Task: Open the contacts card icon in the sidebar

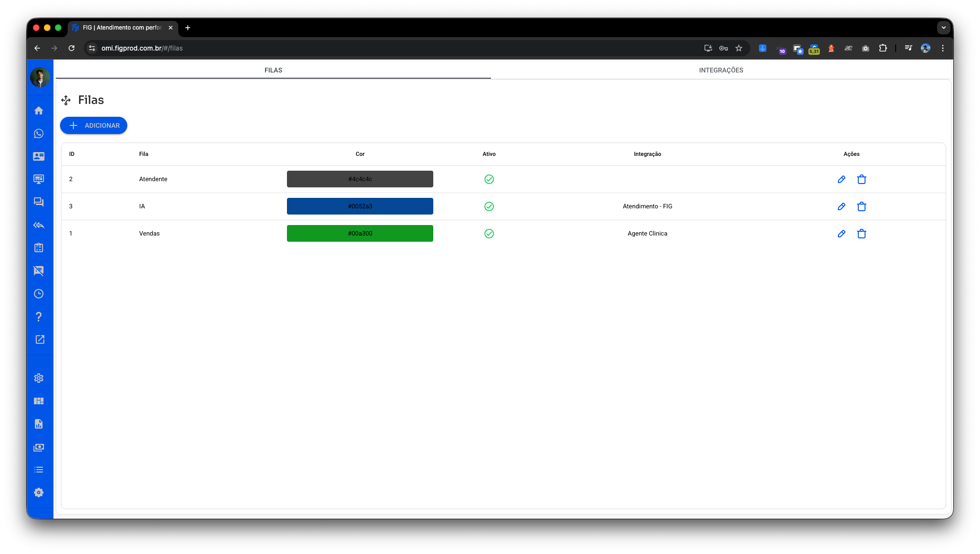Action: (x=39, y=156)
